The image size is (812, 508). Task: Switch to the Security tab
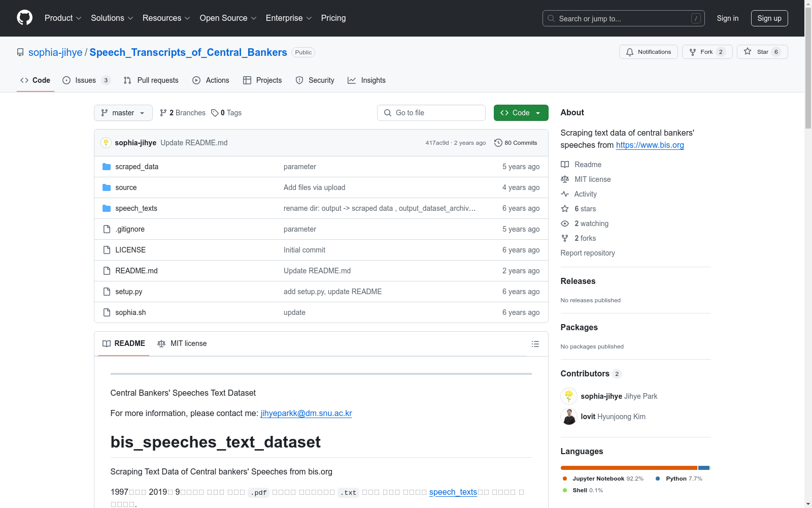[315, 80]
